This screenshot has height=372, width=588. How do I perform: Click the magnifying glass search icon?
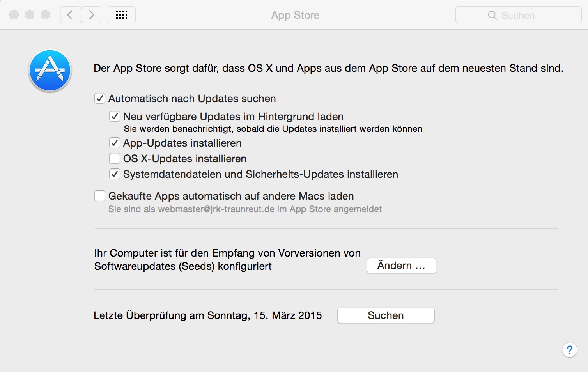tap(492, 15)
